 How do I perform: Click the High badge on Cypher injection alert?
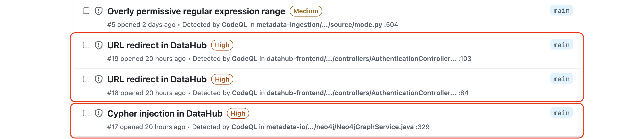click(x=238, y=114)
